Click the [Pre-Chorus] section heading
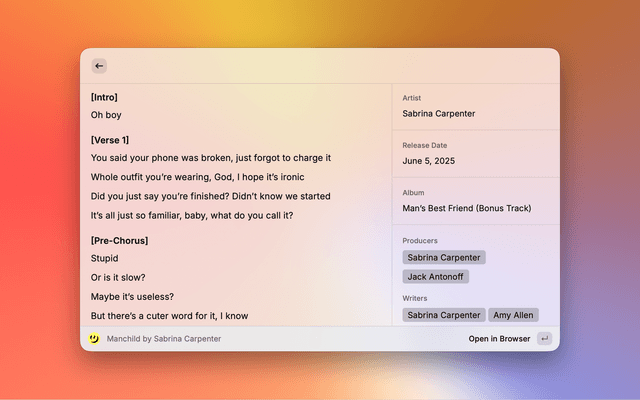The image size is (640, 400). click(x=119, y=240)
